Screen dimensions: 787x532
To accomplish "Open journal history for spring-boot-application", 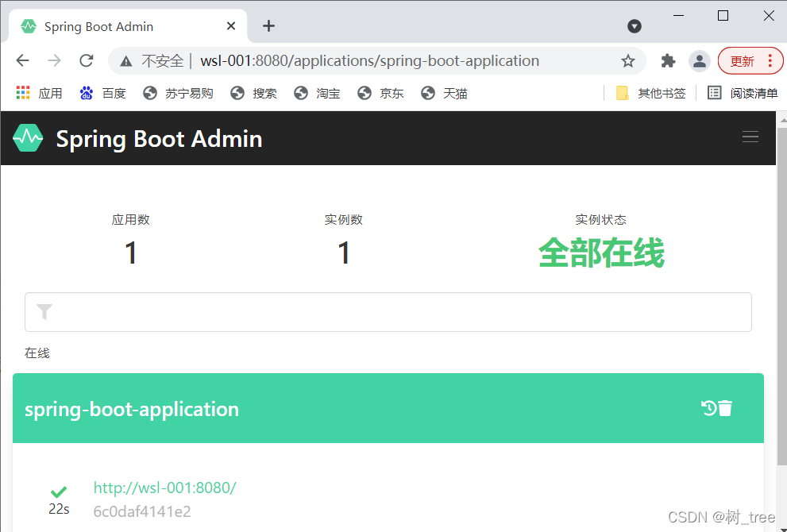I will pyautogui.click(x=708, y=408).
